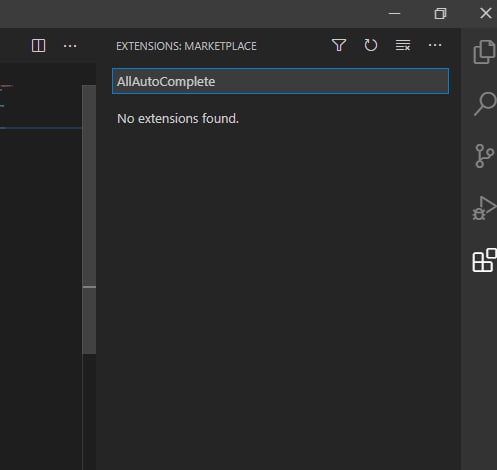Click the editor vertical scrollbar thumb

(x=89, y=219)
